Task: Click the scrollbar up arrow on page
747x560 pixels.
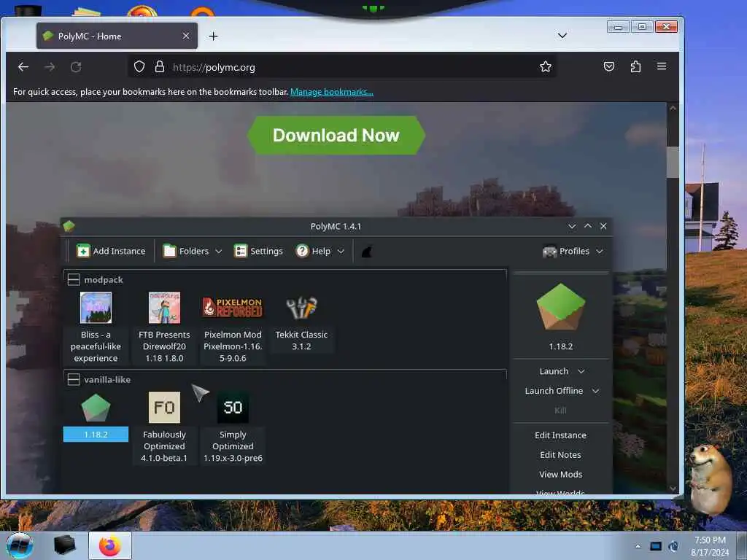Action: point(673,109)
